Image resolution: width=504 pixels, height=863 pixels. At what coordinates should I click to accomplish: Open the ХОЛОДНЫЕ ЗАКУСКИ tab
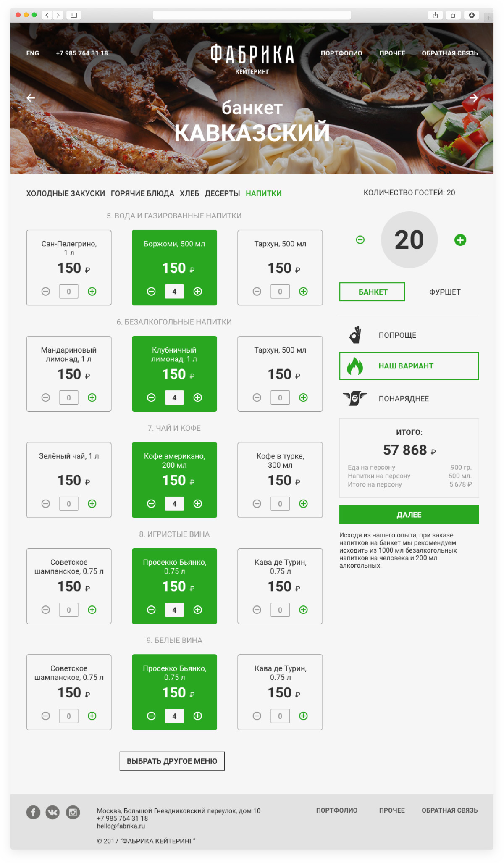pyautogui.click(x=66, y=194)
